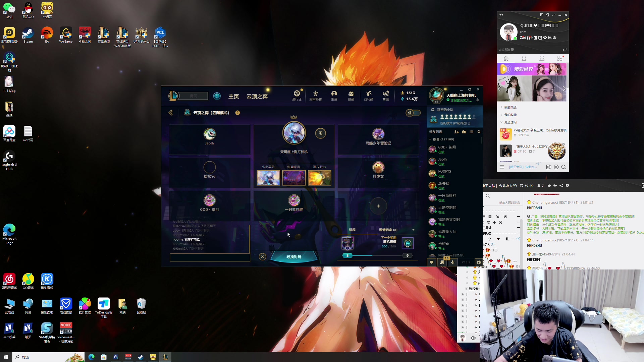Open YY apps grid icon with red dot
Viewport: 644px width, 362px height.
(x=560, y=58)
